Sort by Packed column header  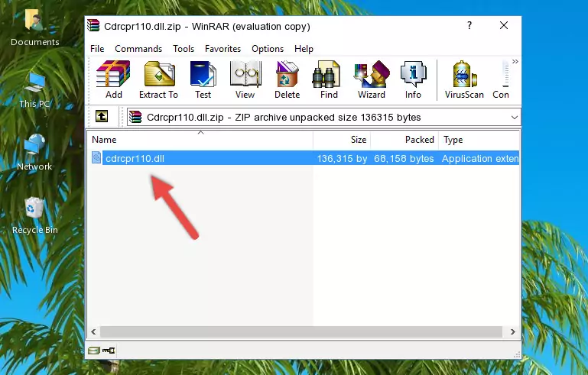(404, 140)
